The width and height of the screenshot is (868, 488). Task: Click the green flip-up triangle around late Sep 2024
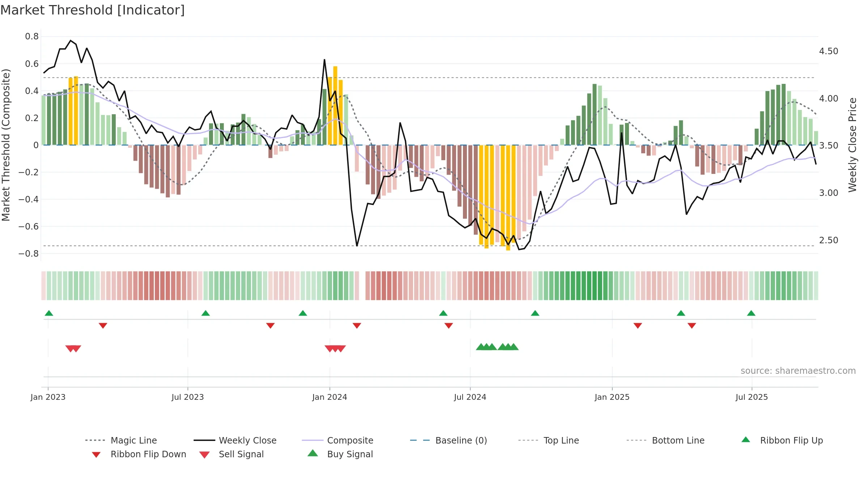click(x=535, y=313)
